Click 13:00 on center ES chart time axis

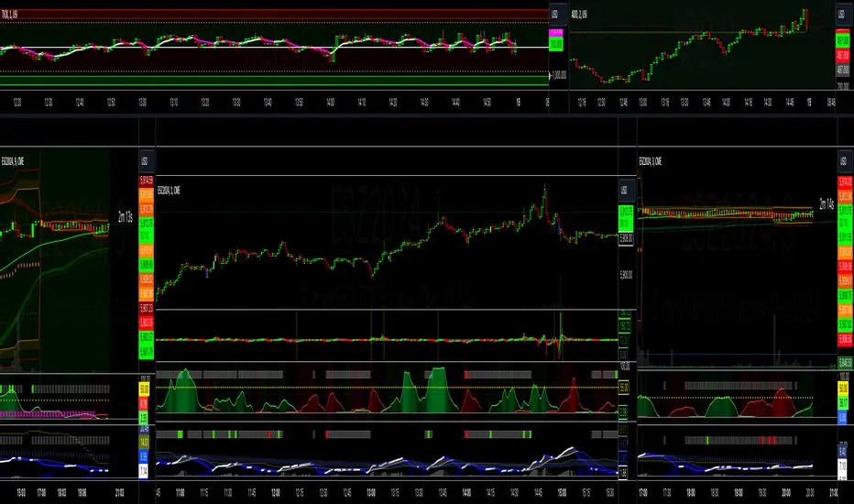tap(371, 492)
